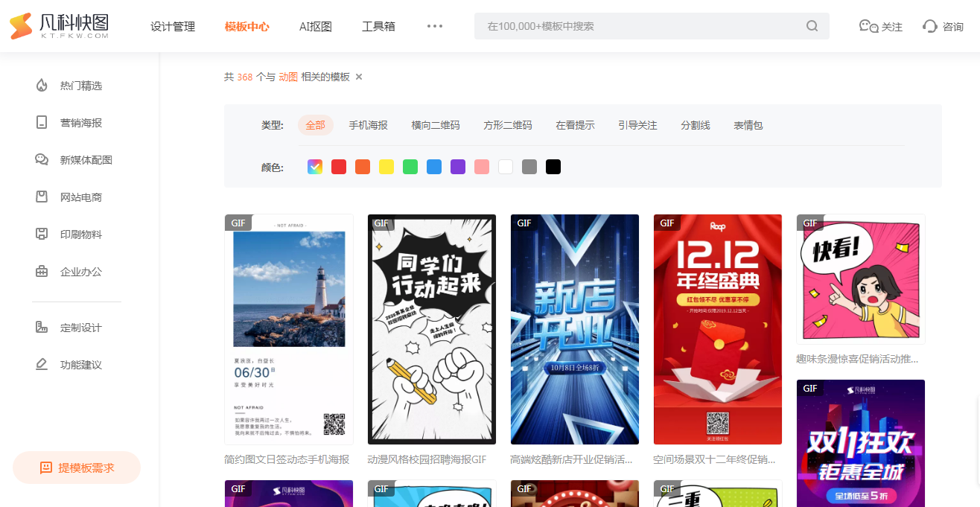Filter by 在看提示 type

[x=575, y=125]
